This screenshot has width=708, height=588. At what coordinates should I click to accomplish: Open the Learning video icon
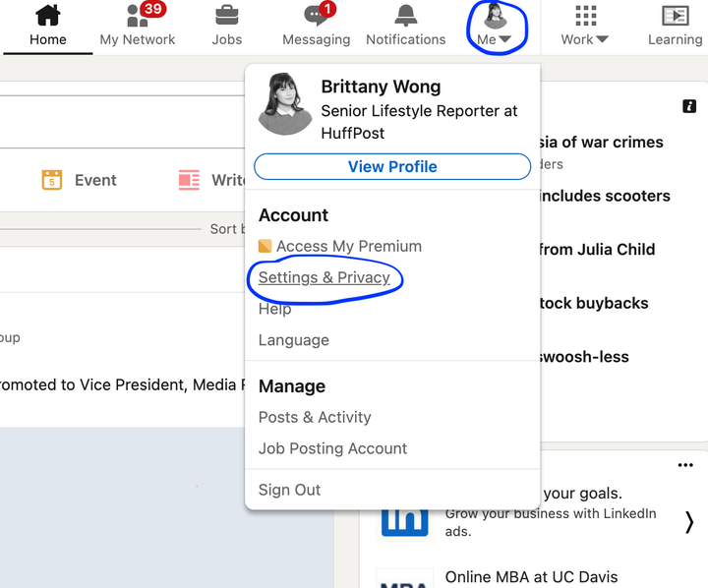(x=675, y=16)
